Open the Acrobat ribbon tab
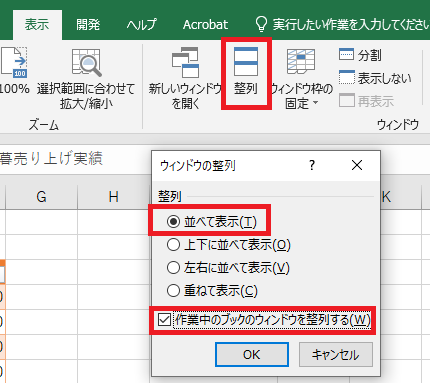Screen dimensions: 430x383 pos(205,25)
